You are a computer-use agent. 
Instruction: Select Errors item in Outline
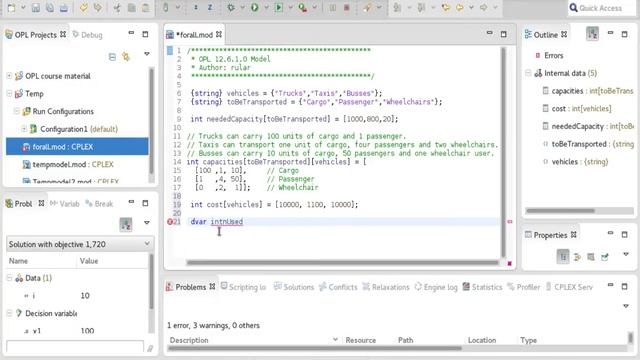(x=549, y=55)
